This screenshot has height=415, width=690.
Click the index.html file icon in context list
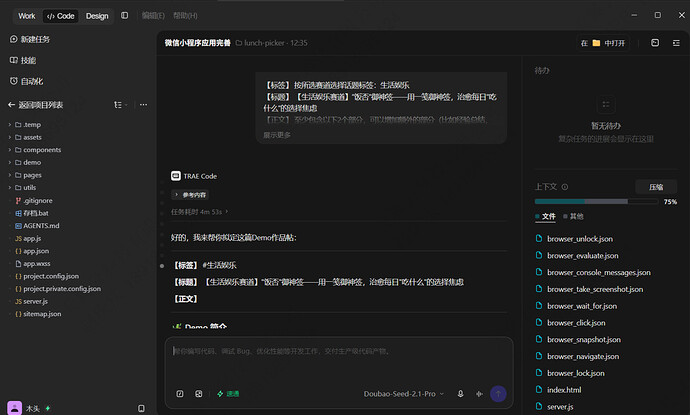pos(539,389)
